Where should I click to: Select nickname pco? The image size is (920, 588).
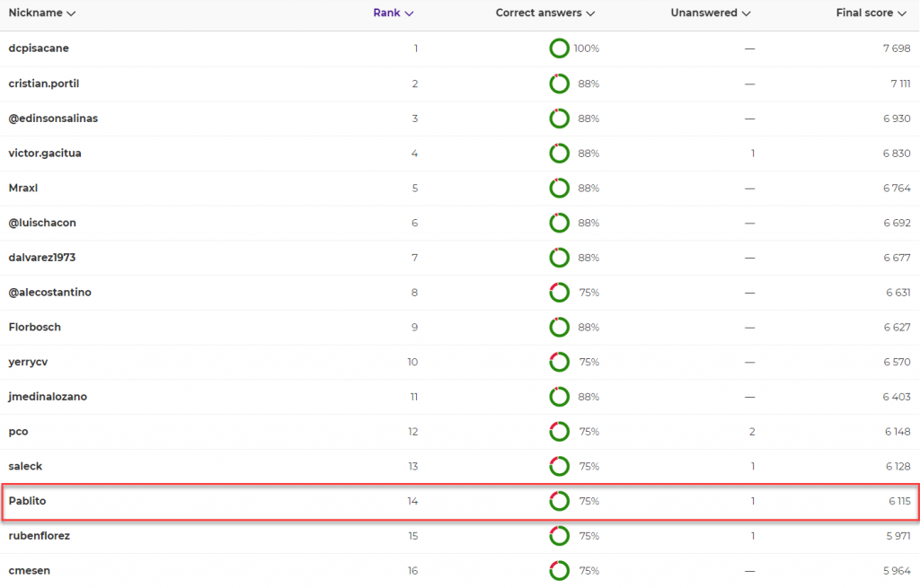click(18, 432)
